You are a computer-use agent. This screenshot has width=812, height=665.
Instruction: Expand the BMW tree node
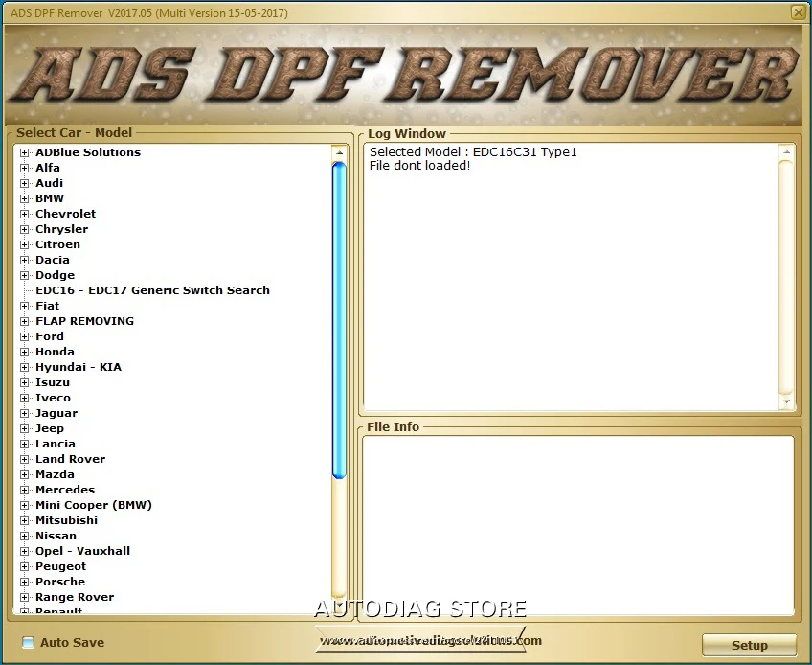[24, 198]
